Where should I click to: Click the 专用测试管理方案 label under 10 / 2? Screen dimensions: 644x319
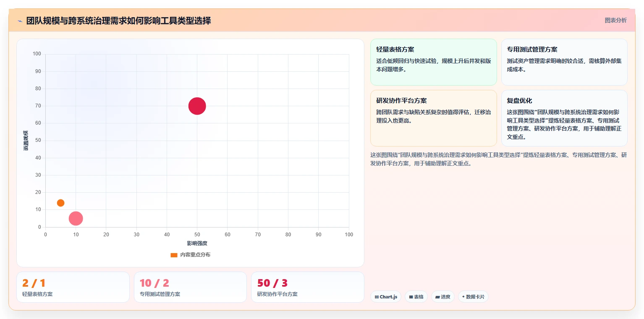tap(160, 294)
